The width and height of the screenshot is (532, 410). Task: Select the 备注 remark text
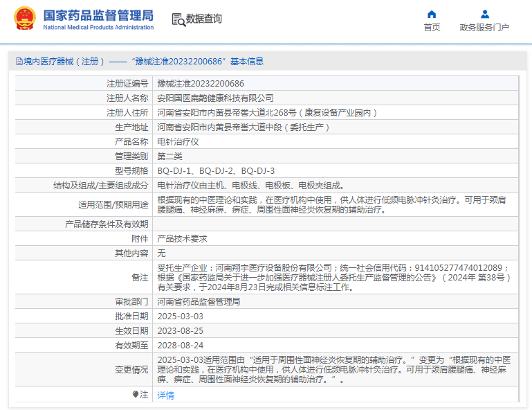coord(334,278)
